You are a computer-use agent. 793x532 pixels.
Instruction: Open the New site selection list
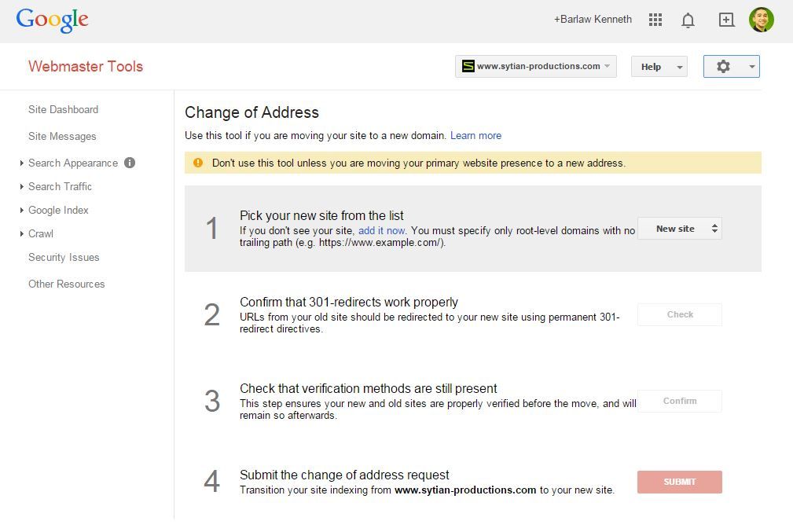[680, 229]
